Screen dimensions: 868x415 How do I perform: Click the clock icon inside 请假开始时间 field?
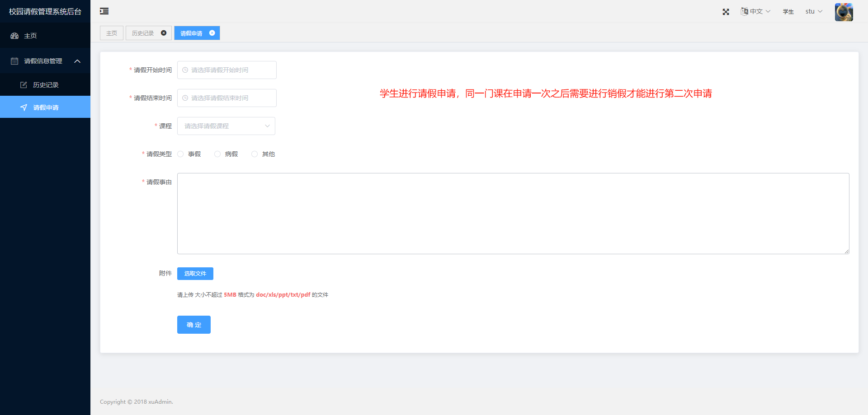tap(185, 70)
